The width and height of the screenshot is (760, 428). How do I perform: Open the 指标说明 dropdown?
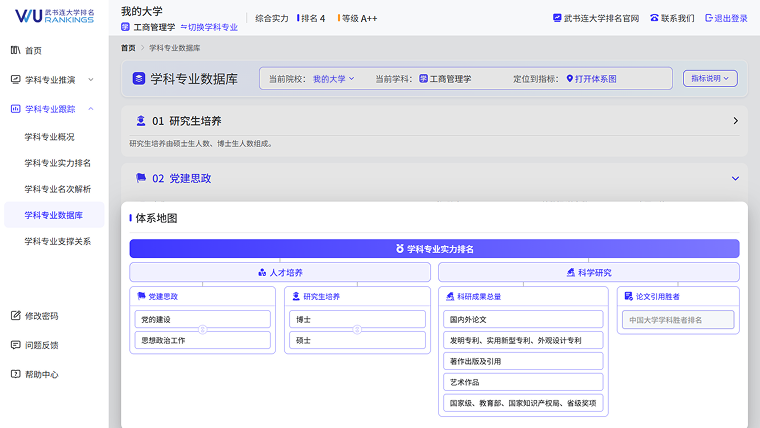click(710, 79)
